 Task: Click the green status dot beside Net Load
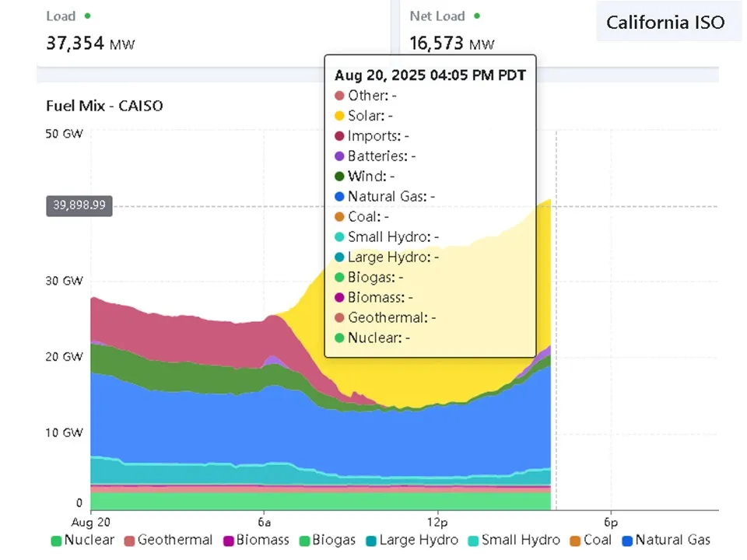(x=477, y=16)
